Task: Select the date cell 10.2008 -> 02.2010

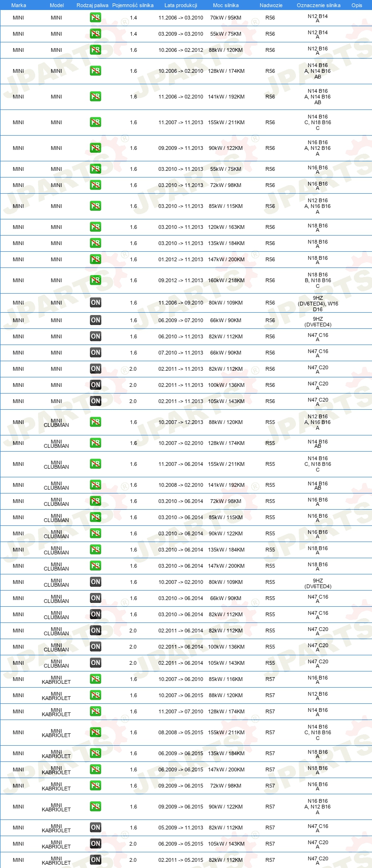Action: (181, 485)
